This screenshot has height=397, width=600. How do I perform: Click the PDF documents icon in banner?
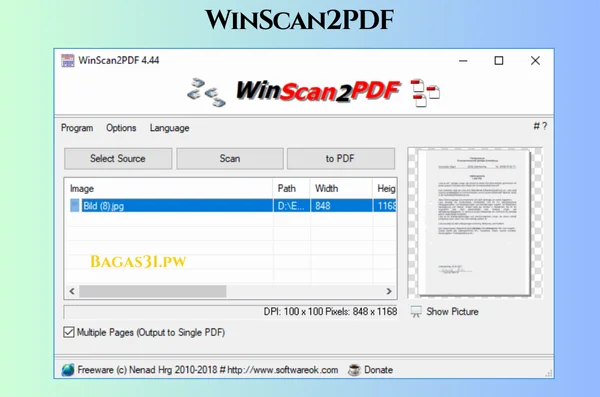point(425,93)
